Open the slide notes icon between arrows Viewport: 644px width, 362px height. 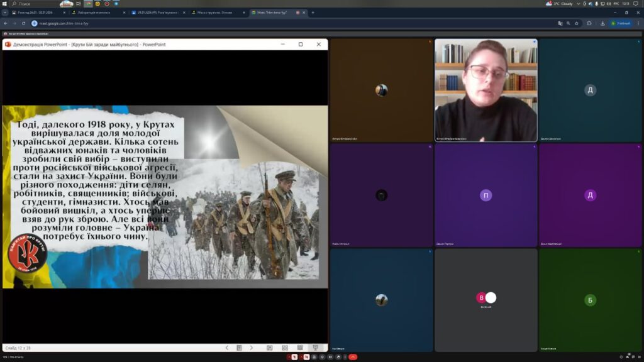(x=239, y=348)
